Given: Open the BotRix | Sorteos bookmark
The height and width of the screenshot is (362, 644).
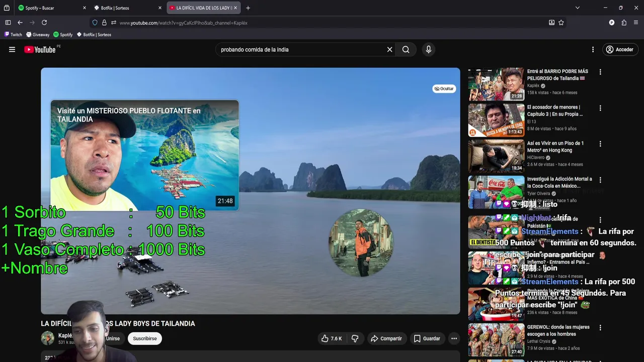Looking at the screenshot, I should click(94, 35).
